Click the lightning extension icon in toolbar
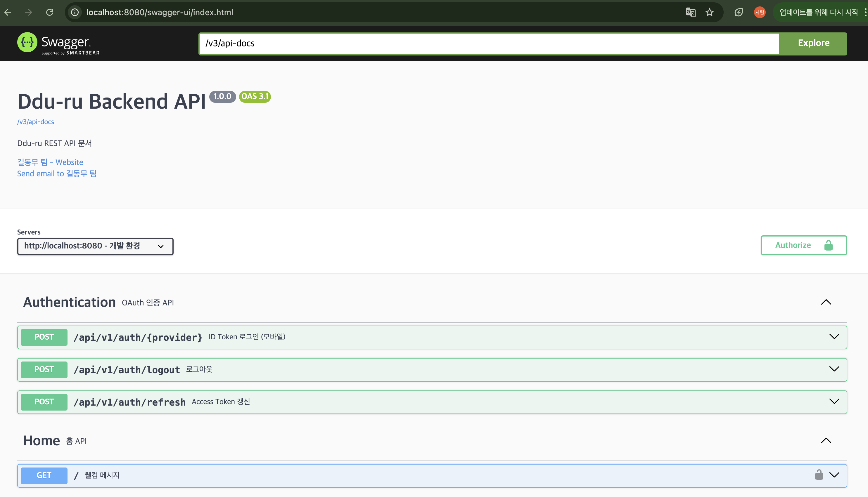The width and height of the screenshot is (868, 497). point(739,12)
